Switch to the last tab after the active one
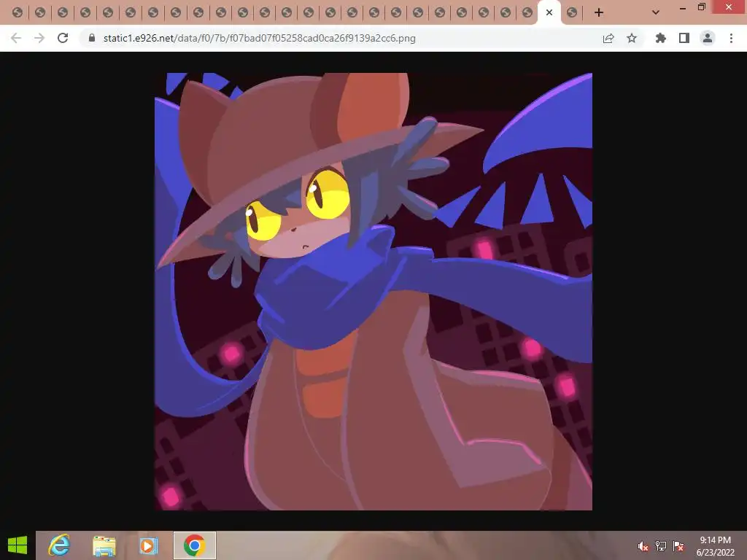 pos(572,12)
